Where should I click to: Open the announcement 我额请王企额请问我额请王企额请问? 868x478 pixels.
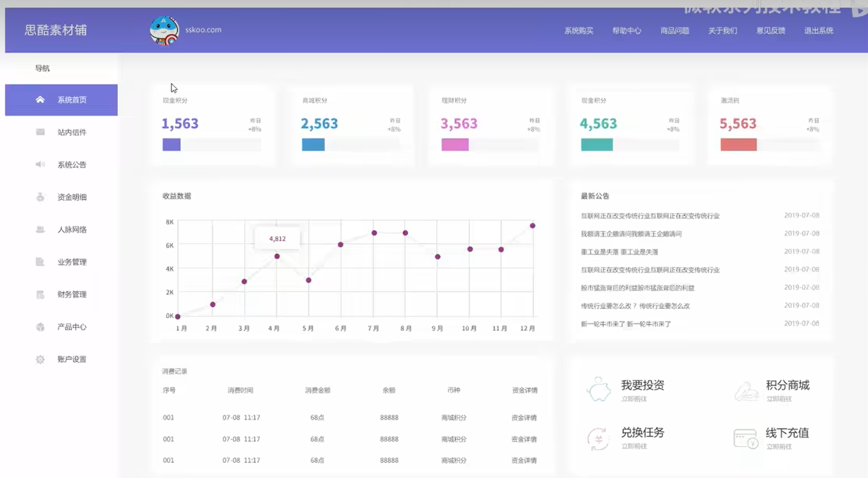(631, 234)
